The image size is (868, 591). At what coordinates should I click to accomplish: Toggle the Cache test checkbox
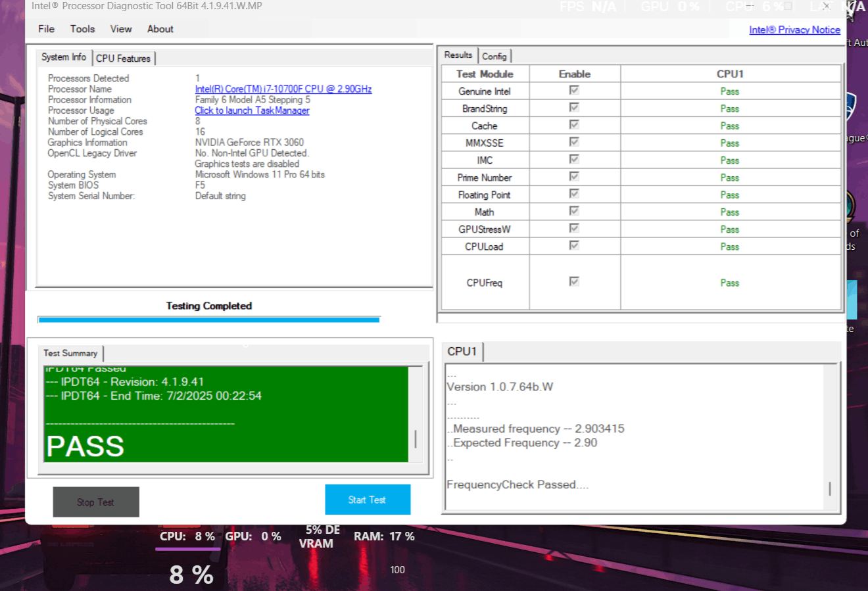click(574, 124)
